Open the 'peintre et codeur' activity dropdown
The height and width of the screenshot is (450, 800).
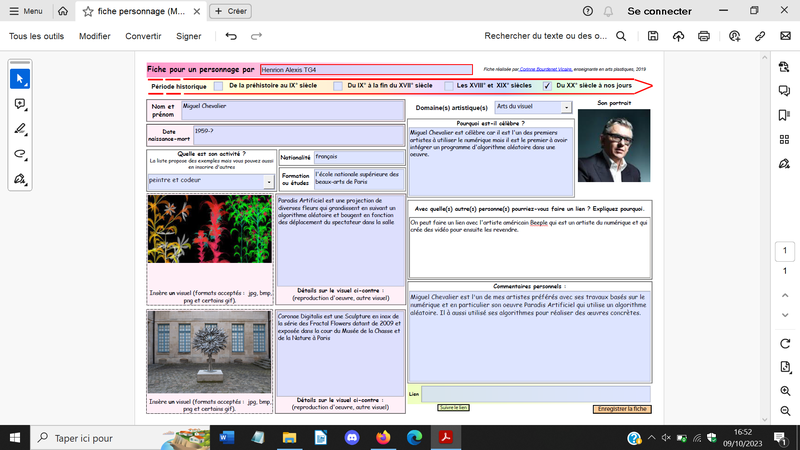[x=268, y=182]
